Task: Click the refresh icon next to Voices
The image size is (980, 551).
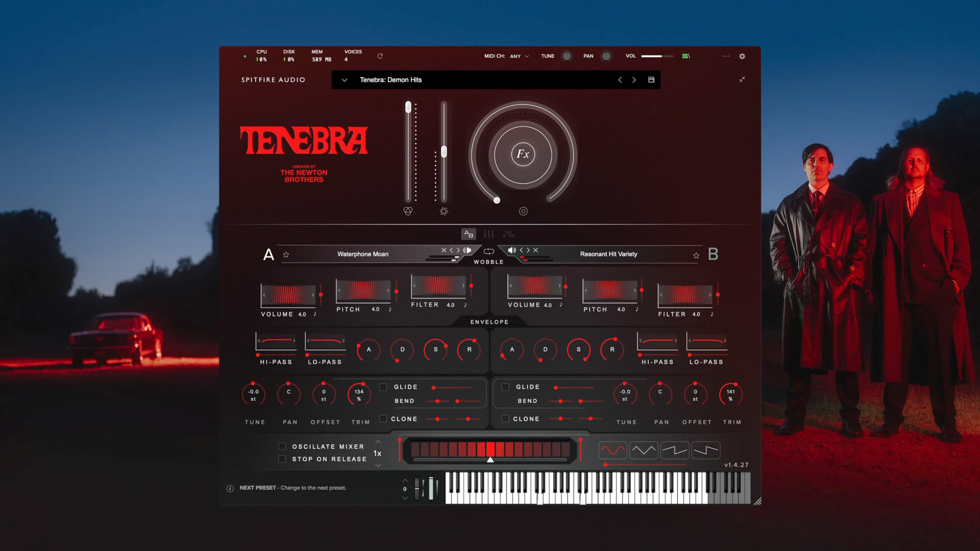Action: tap(380, 56)
